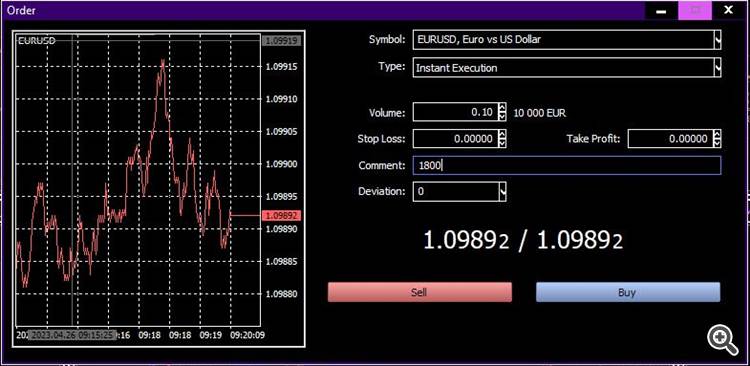The width and height of the screenshot is (750, 366).
Task: Decrease Take Profit with the down arrow
Action: [717, 144]
